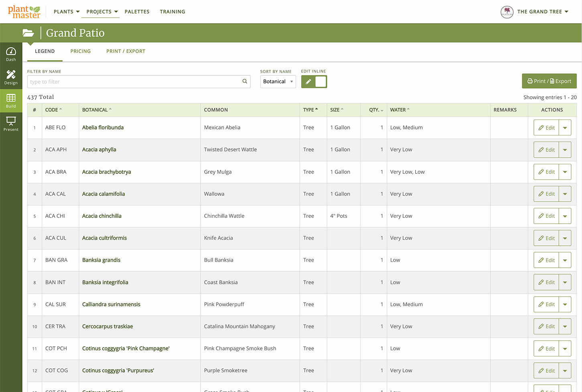Edit the Banksia integrifolia row
Image resolution: width=582 pixels, height=392 pixels.
(x=546, y=282)
